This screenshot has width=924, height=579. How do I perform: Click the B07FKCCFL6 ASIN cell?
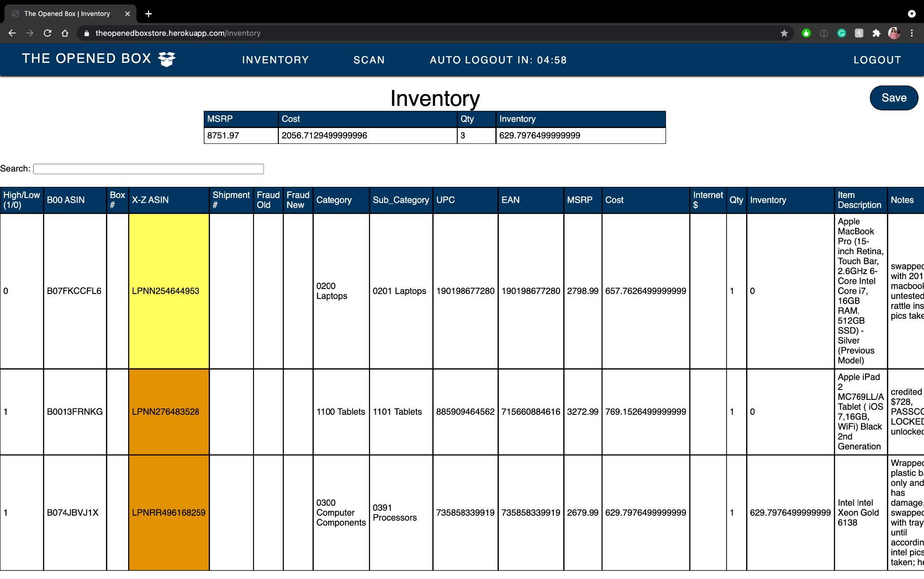coord(74,291)
